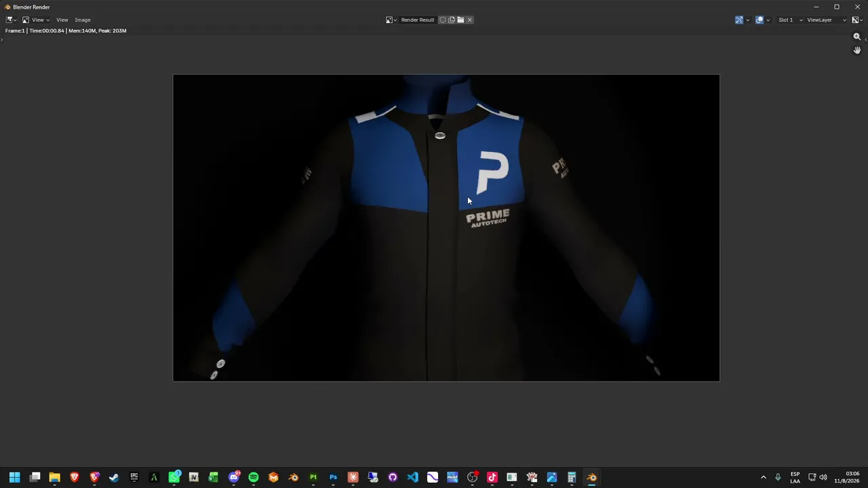
Task: Browse linked images dropdown icon
Action: click(391, 20)
